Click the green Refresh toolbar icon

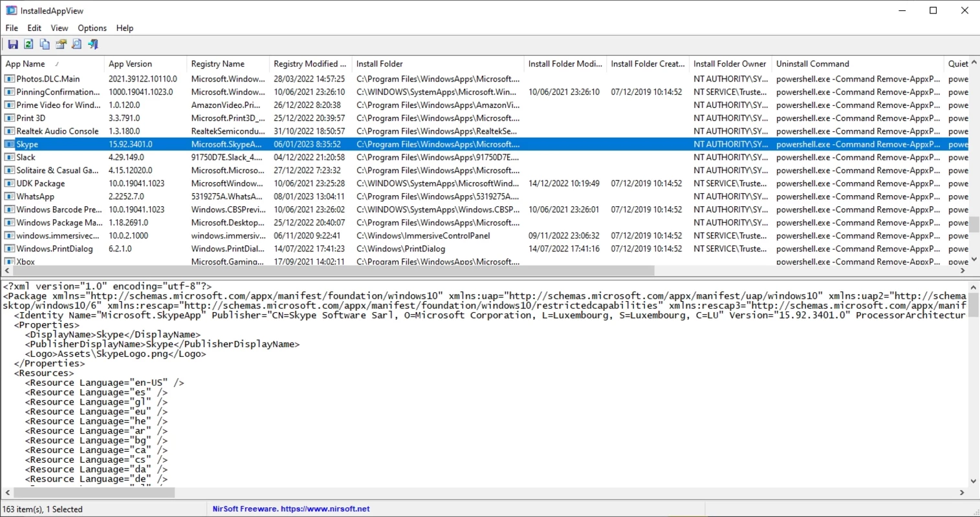coord(28,45)
